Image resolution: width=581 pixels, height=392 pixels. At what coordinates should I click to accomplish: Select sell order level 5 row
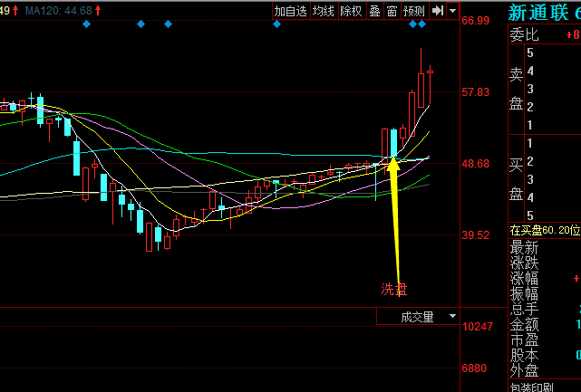(554, 53)
